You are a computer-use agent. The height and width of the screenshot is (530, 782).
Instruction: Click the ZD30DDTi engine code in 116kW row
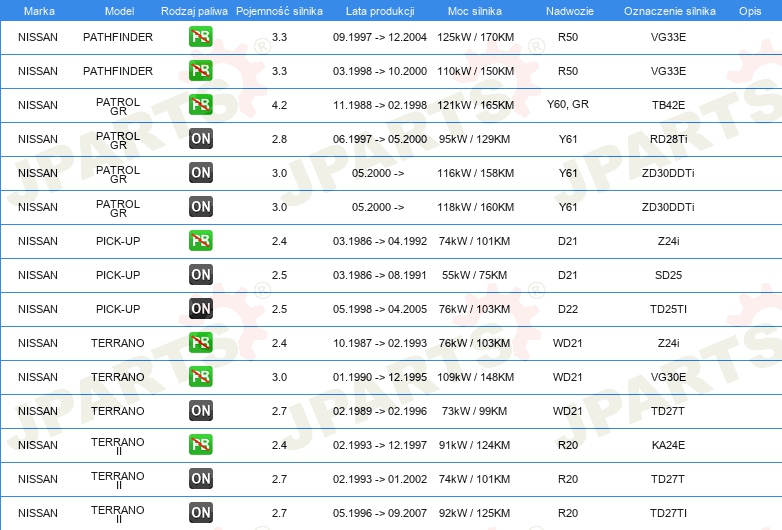668,173
